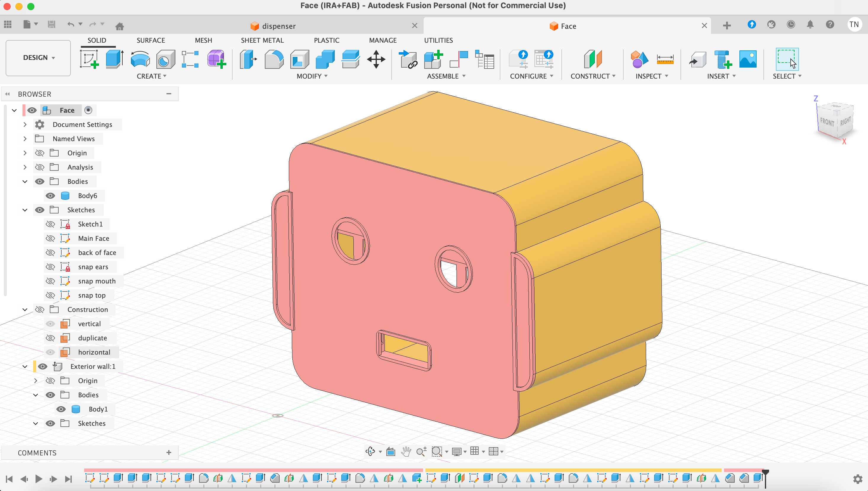Image resolution: width=868 pixels, height=491 pixels.
Task: Add a comment with plus button
Action: (169, 452)
